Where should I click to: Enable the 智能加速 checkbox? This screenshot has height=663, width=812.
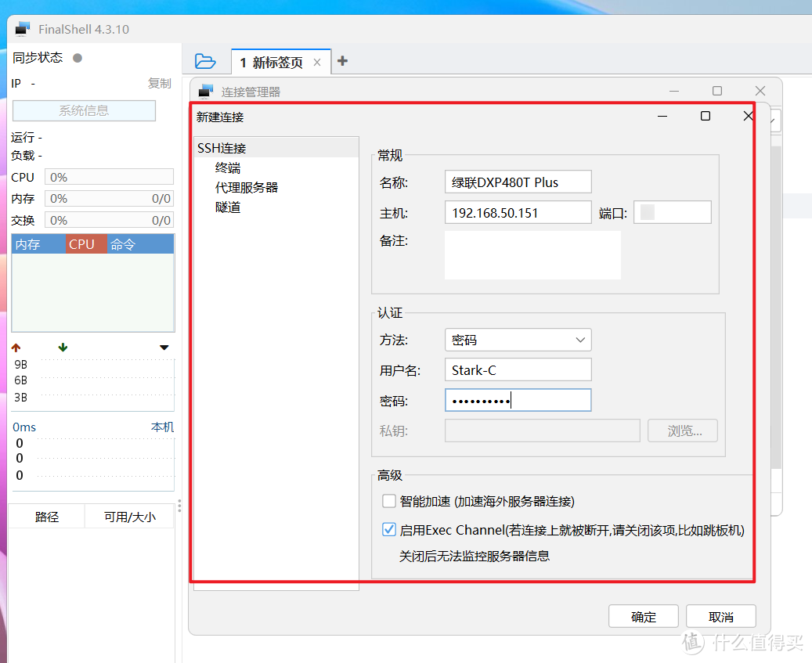point(389,501)
